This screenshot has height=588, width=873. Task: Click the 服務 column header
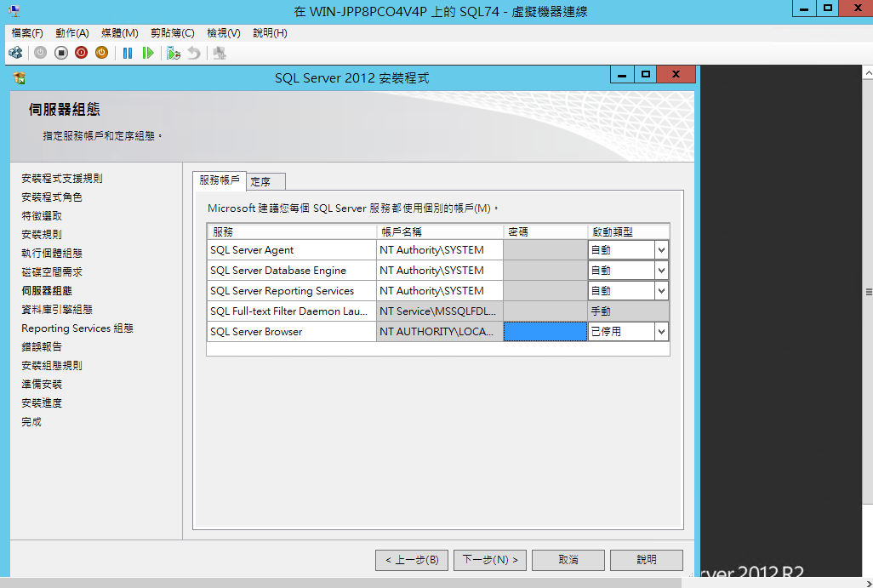(x=292, y=231)
